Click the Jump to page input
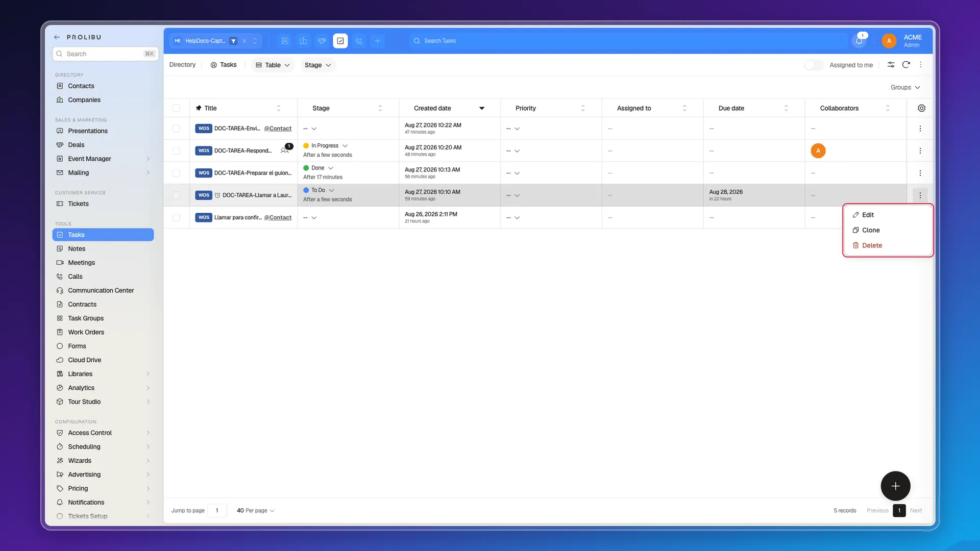The image size is (980, 551). coord(217,510)
